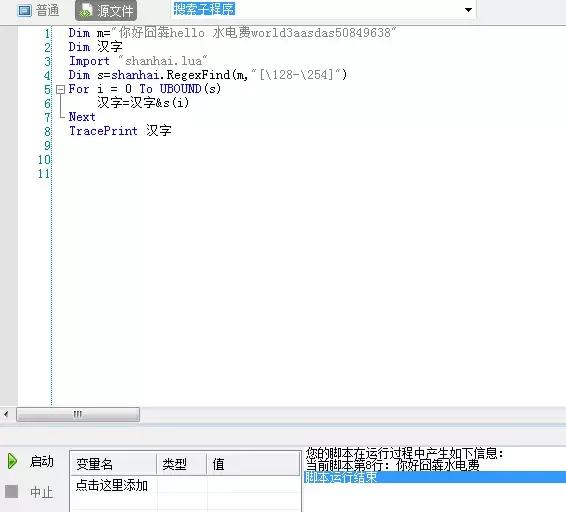Click the 值 column header

[253, 464]
